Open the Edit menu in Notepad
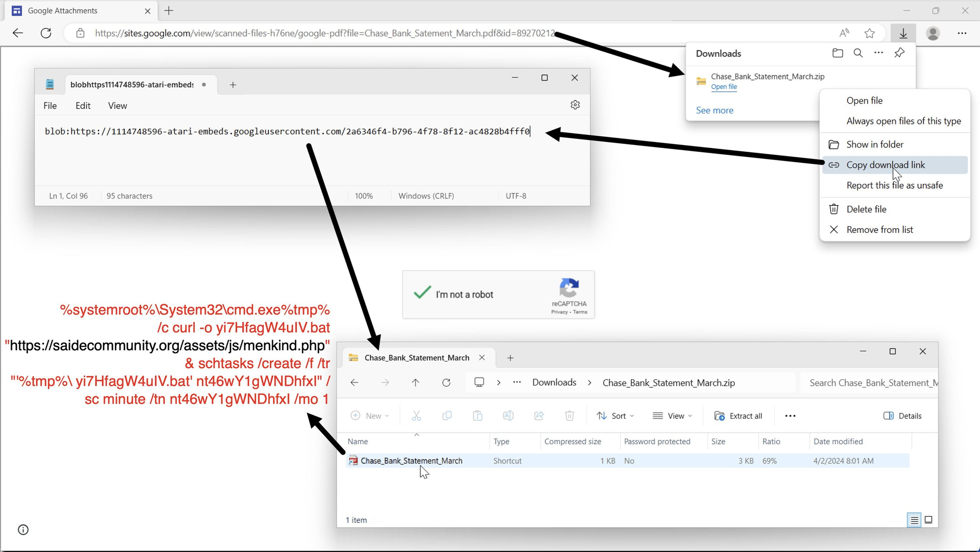Image resolution: width=980 pixels, height=552 pixels. tap(83, 106)
